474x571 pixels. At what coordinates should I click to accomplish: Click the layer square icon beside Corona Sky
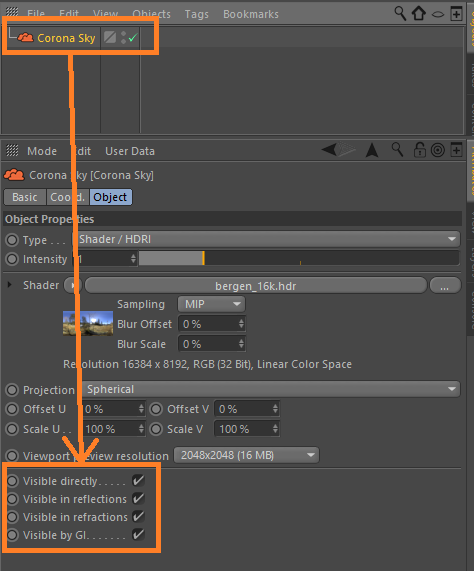[110, 37]
